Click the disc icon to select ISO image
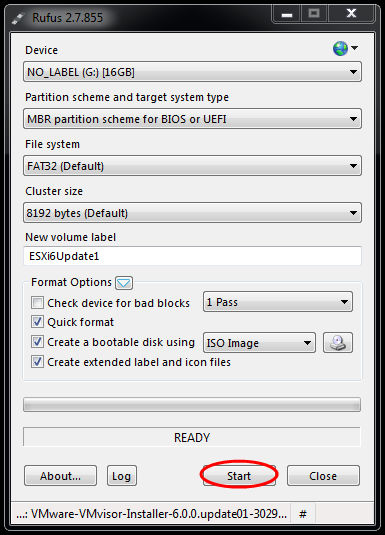The image size is (385, 535). point(338,343)
